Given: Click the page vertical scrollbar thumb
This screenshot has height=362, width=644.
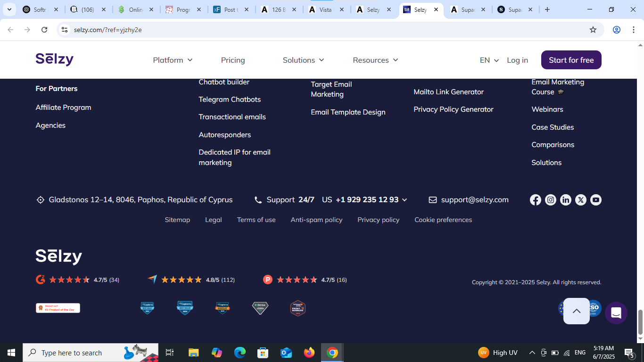Looking at the screenshot, I should coord(640,322).
